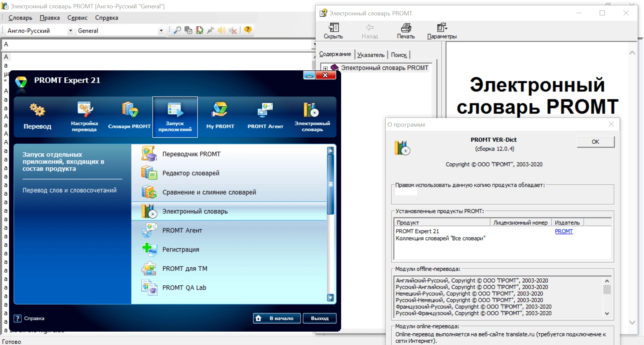Switch to the Поиск tab
Image resolution: width=644 pixels, height=345 pixels.
(x=399, y=55)
